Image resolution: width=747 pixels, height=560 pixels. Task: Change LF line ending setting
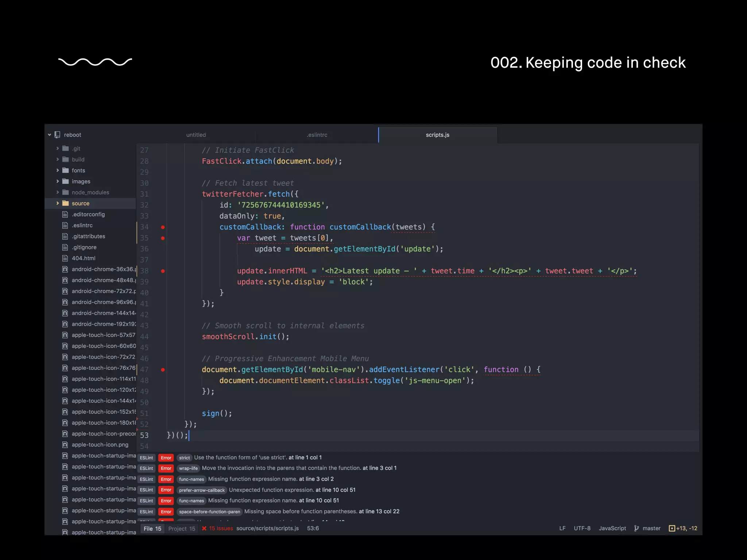562,528
